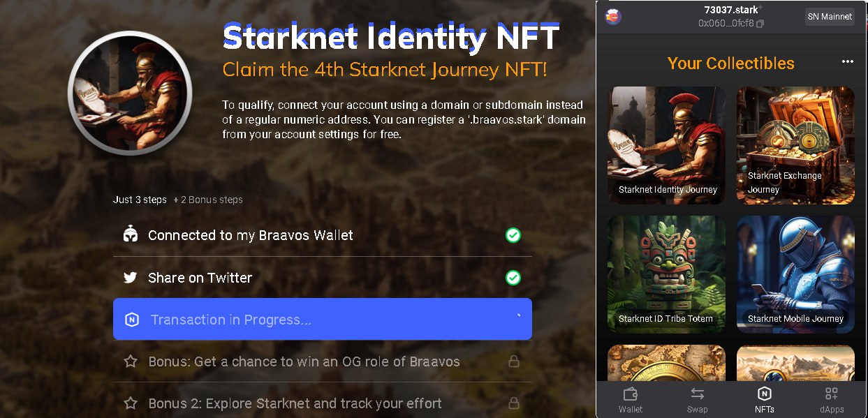Click the Twitter bird icon
The height and width of the screenshot is (418, 868).
point(130,278)
